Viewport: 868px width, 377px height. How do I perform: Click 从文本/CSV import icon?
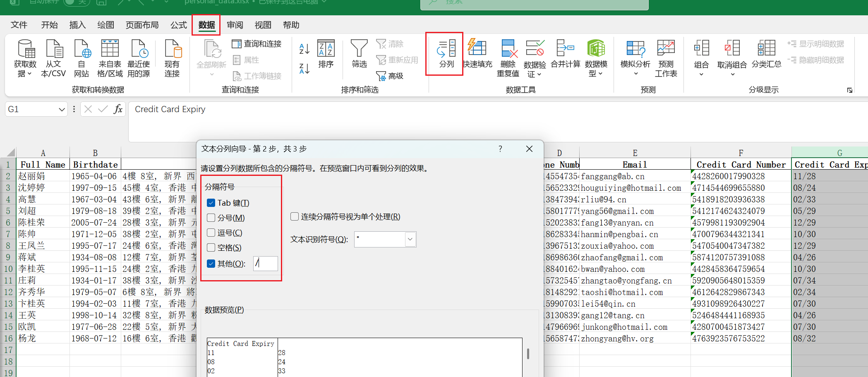[54, 48]
